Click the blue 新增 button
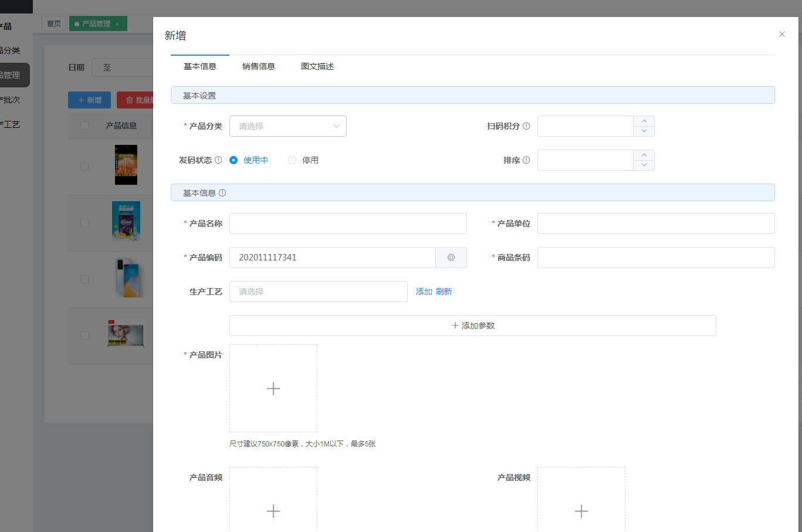 [89, 100]
